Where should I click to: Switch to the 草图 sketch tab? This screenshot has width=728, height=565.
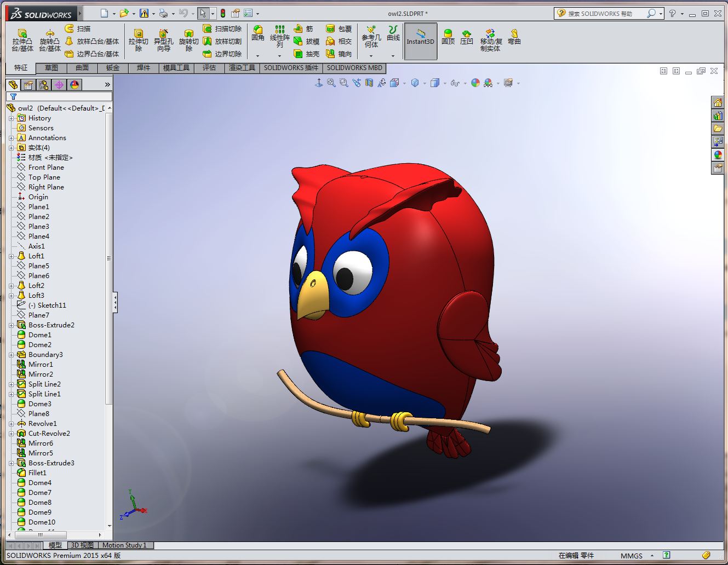click(x=51, y=68)
